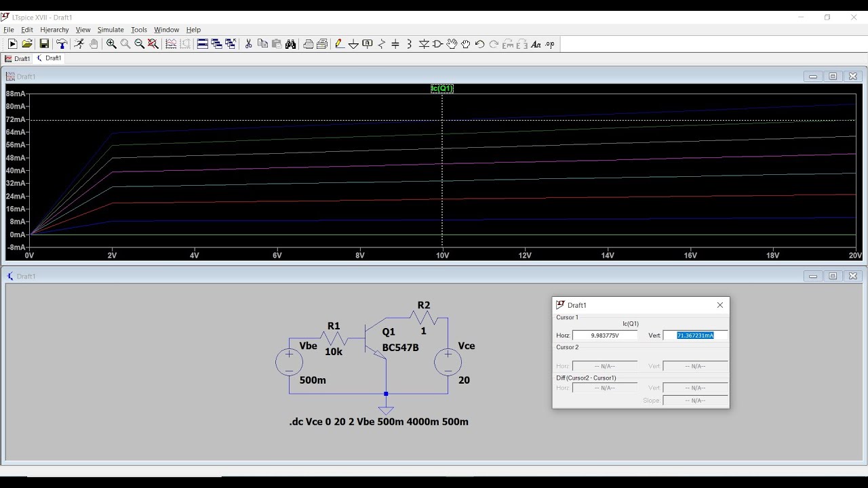The image size is (868, 488).
Task: Open a file with the folder icon
Action: pos(27,44)
